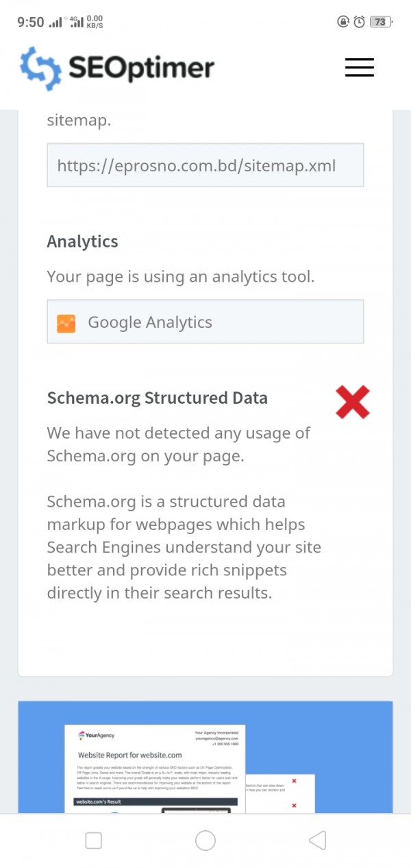
Task: Click the SEOptimer wordmark text
Action: pos(141,68)
